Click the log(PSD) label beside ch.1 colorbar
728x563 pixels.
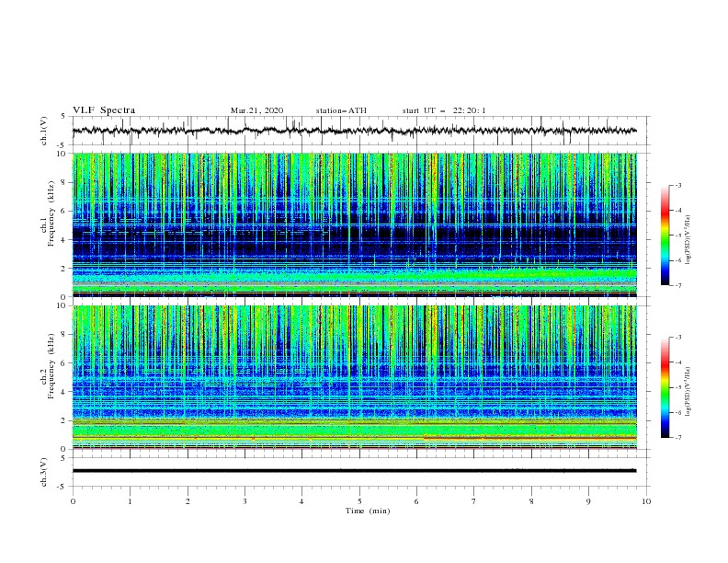click(x=688, y=240)
